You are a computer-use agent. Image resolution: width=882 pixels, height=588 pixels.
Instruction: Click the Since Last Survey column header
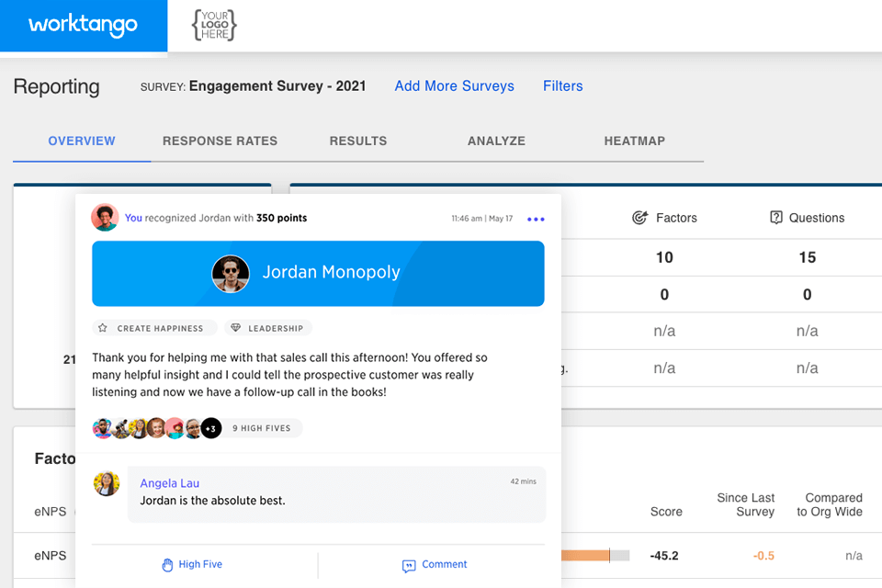point(746,504)
